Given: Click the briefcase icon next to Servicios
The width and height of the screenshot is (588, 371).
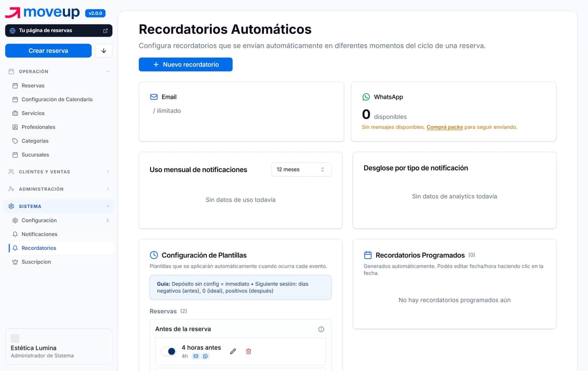Looking at the screenshot, I should [x=15, y=113].
